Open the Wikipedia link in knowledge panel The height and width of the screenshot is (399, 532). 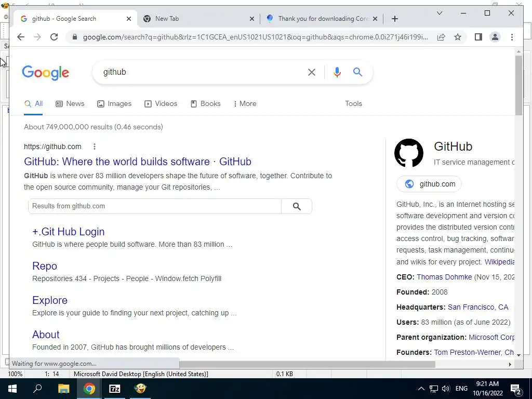499,262
